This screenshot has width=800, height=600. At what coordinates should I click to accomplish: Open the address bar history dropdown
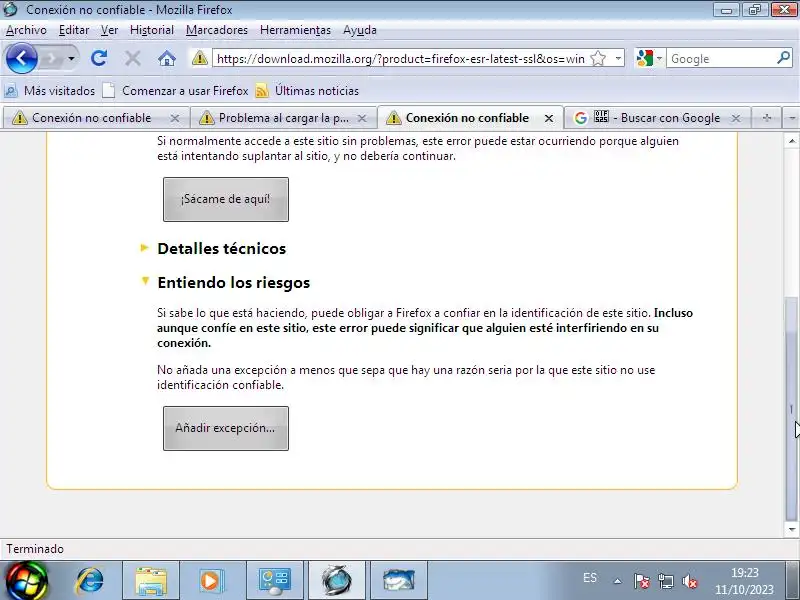coord(618,59)
